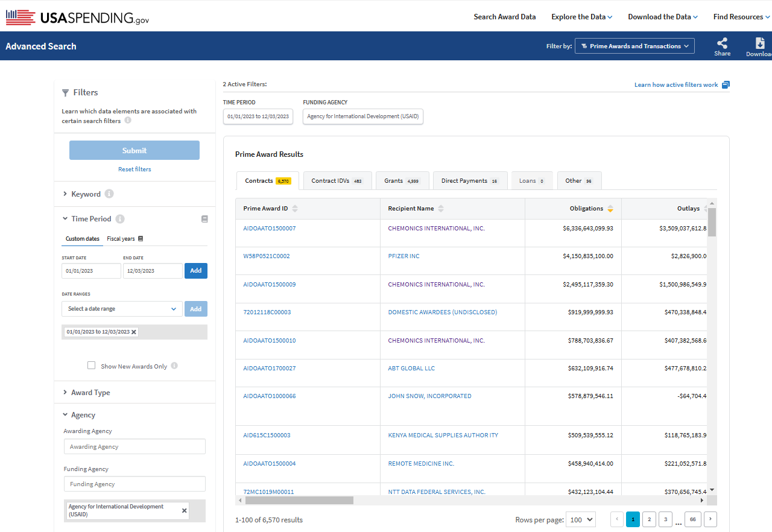This screenshot has height=532, width=772.
Task: Switch to the Grants tab
Action: (402, 180)
